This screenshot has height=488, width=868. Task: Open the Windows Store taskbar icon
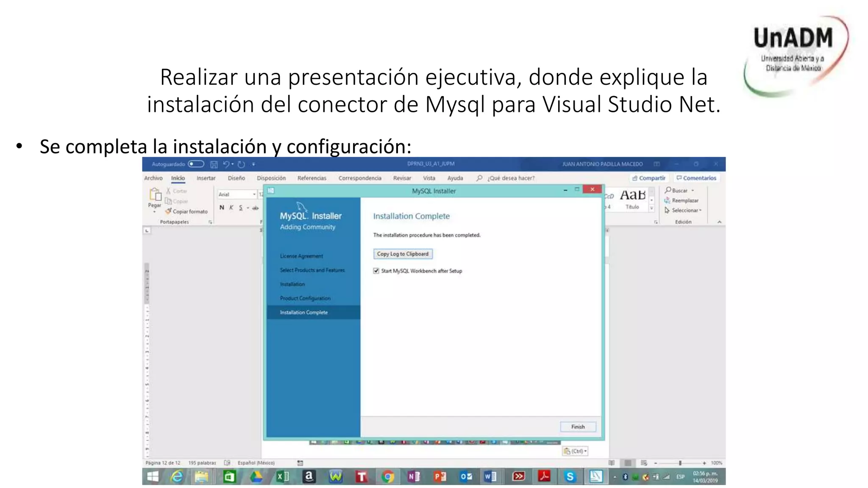(x=229, y=477)
